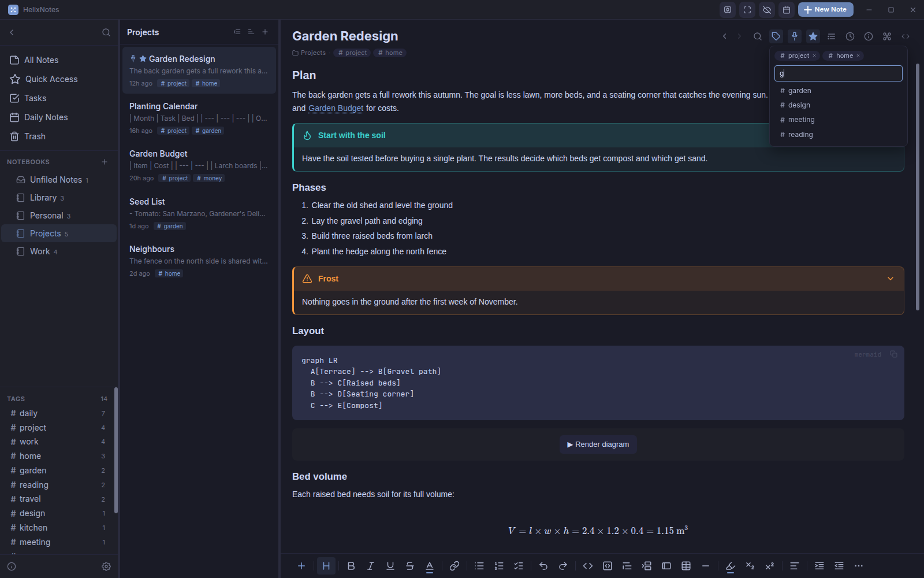Switch to source code view icon

tap(906, 36)
